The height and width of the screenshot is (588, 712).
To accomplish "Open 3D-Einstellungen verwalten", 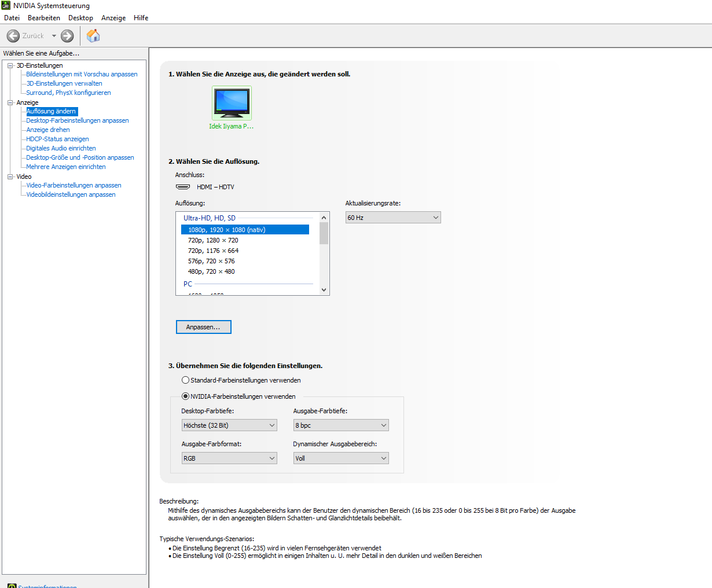I will (64, 83).
